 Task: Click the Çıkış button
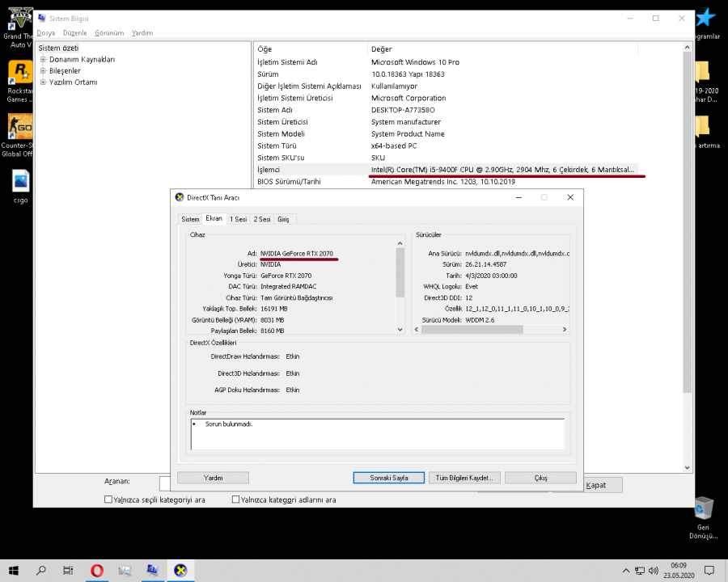(540, 478)
